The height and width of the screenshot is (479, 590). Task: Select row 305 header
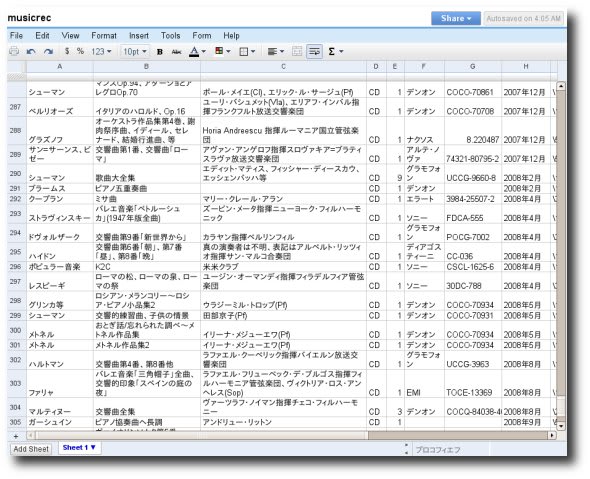[16, 422]
